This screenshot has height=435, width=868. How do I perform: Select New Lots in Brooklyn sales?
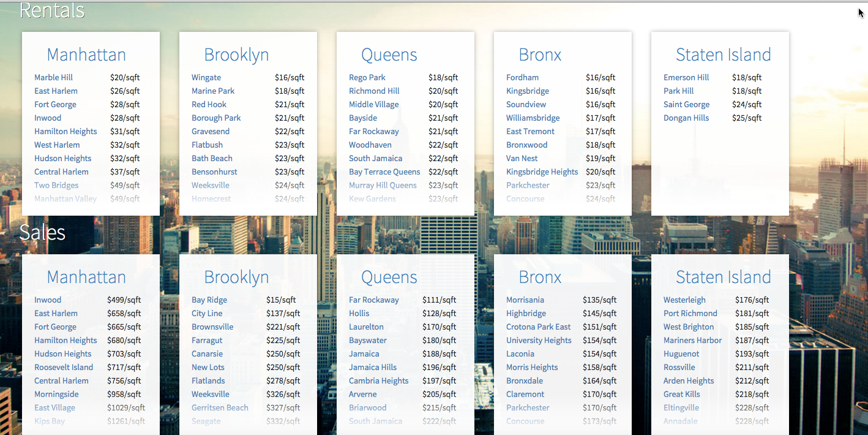tap(208, 367)
